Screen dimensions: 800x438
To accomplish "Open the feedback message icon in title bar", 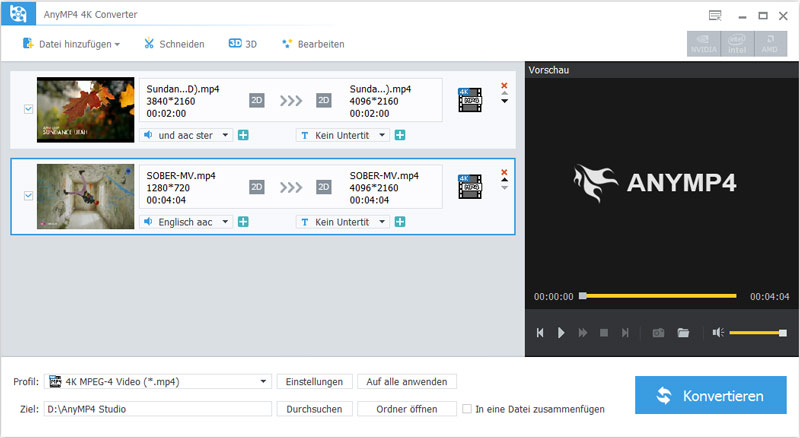I will [x=715, y=16].
